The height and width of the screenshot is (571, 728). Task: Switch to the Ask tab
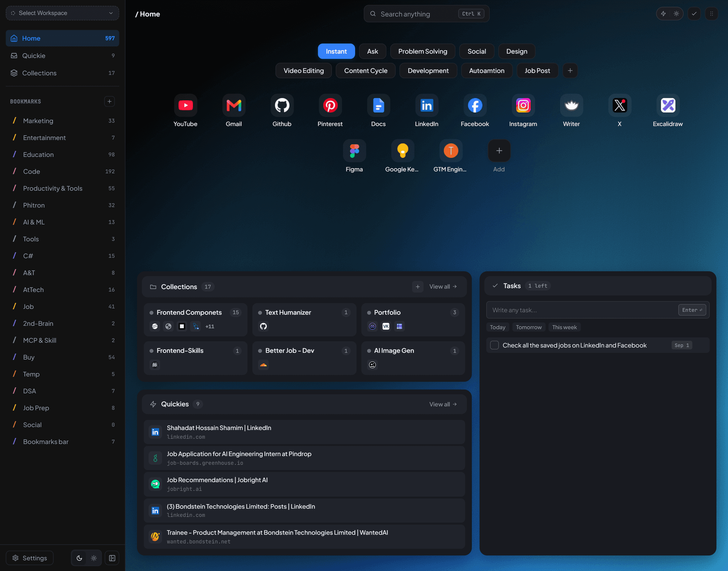coord(373,51)
